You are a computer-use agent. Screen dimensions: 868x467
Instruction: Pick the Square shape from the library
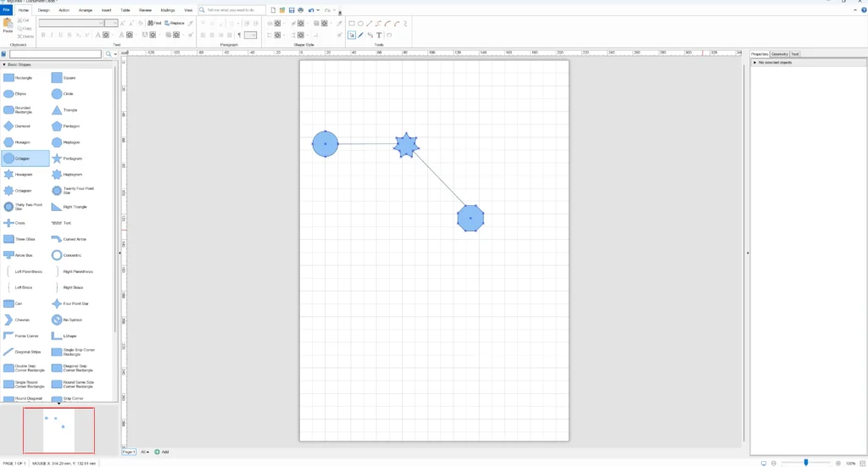pyautogui.click(x=64, y=78)
